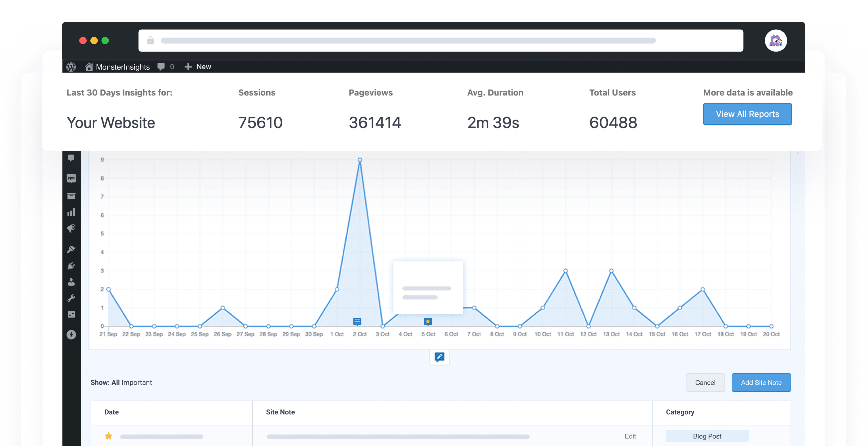Open WooCommerce menu in sidebar
Screen dimensions: 868x446
pos(71,178)
